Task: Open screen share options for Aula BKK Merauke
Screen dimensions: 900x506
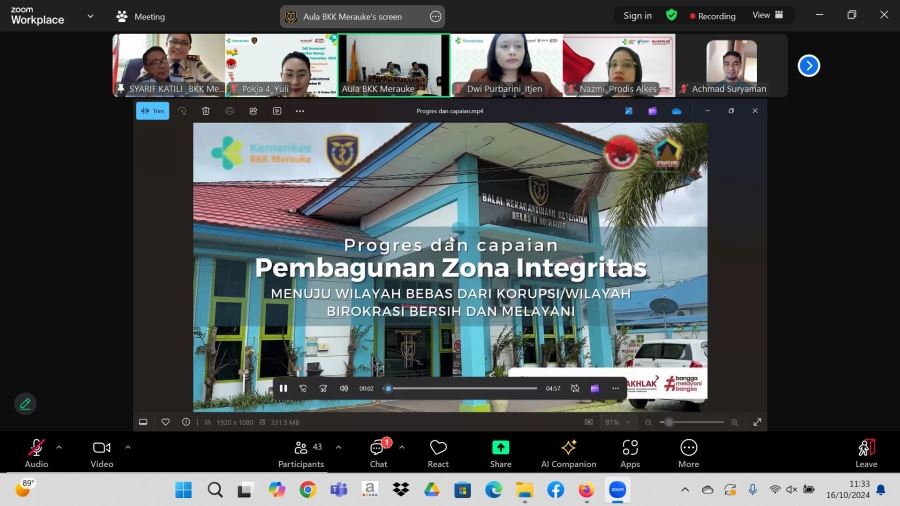Action: (435, 17)
